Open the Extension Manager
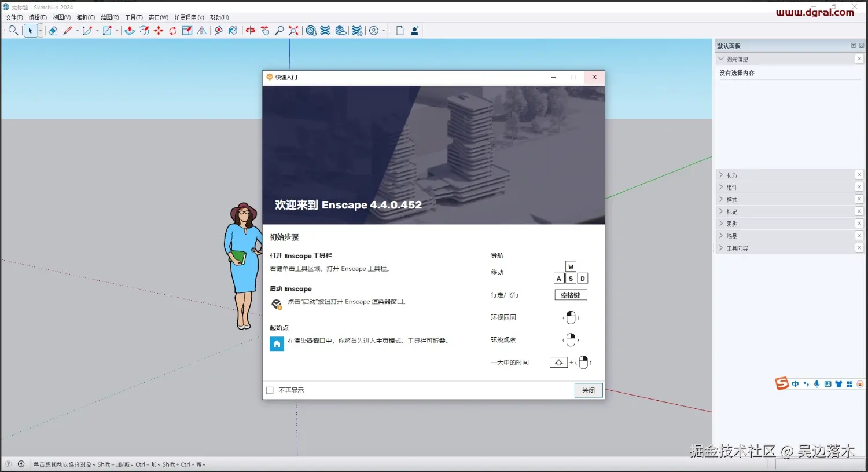This screenshot has width=868, height=472. coord(357,31)
